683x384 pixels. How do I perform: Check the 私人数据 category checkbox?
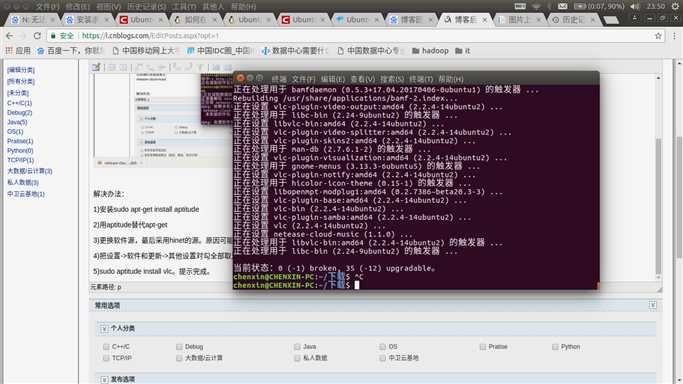(x=297, y=358)
